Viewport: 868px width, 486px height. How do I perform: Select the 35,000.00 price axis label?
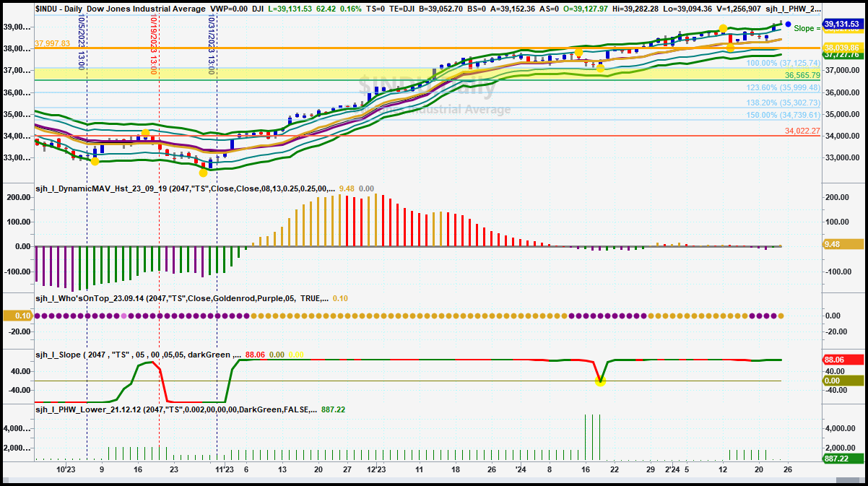pos(842,115)
